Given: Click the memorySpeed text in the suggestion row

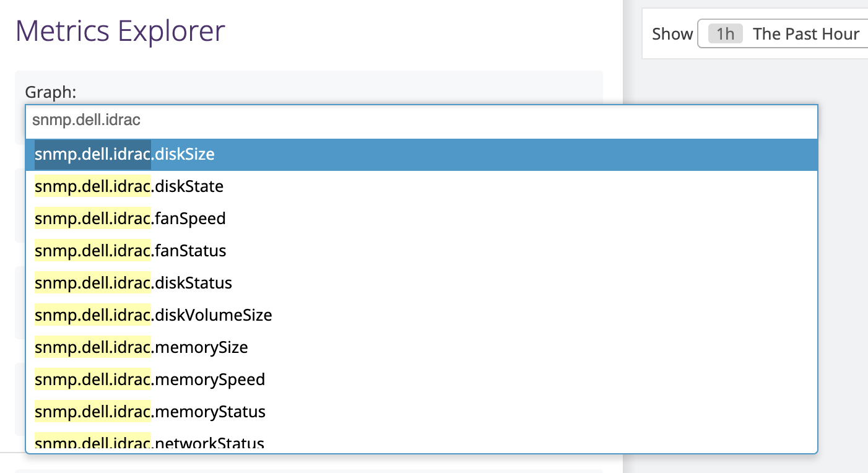Looking at the screenshot, I should click(x=209, y=380).
